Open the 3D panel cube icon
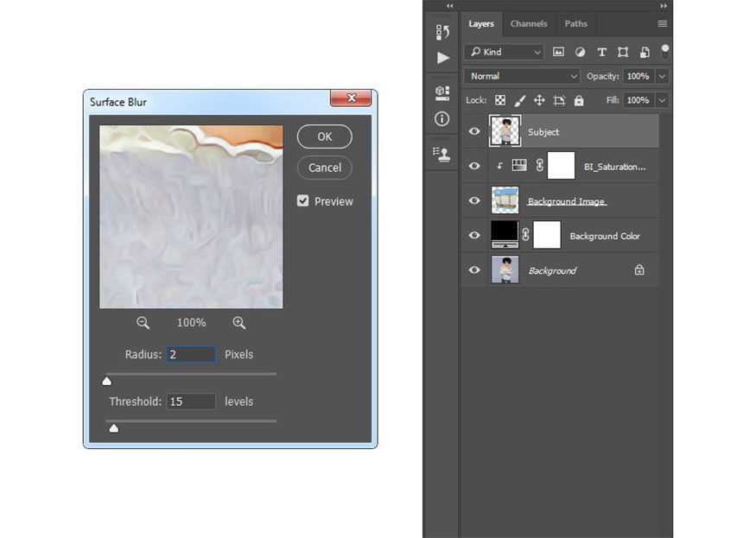This screenshot has width=756, height=538. (x=442, y=92)
